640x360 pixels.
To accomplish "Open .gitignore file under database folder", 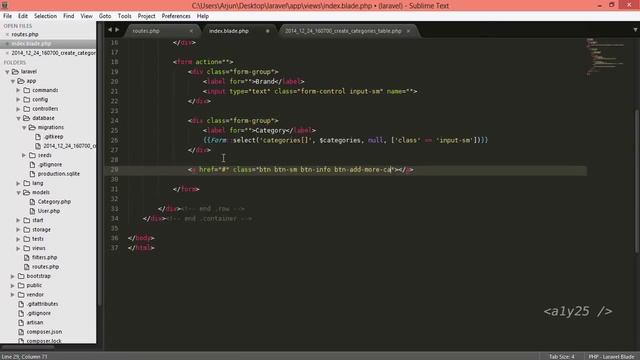I will pyautogui.click(x=50, y=164).
